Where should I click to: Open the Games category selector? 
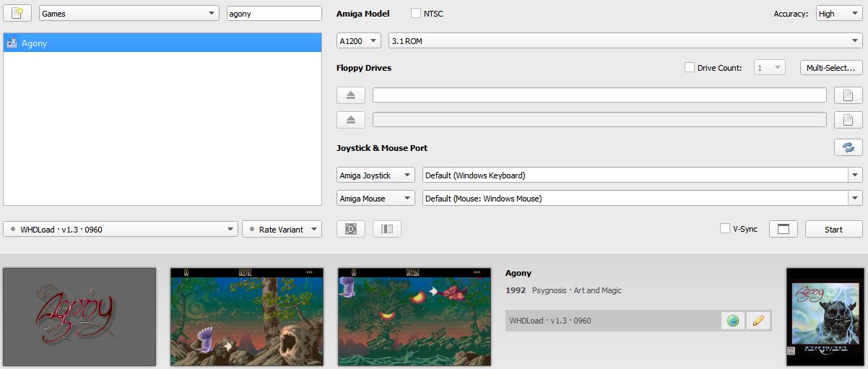click(129, 14)
